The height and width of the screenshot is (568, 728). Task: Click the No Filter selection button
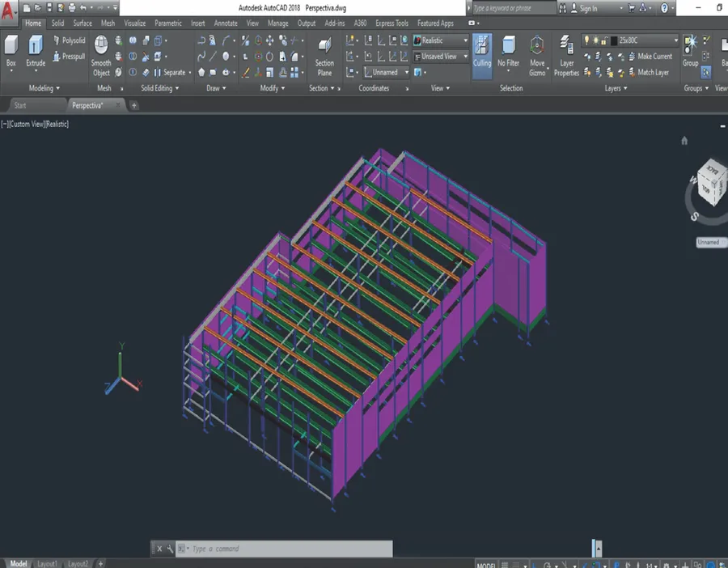(509, 53)
